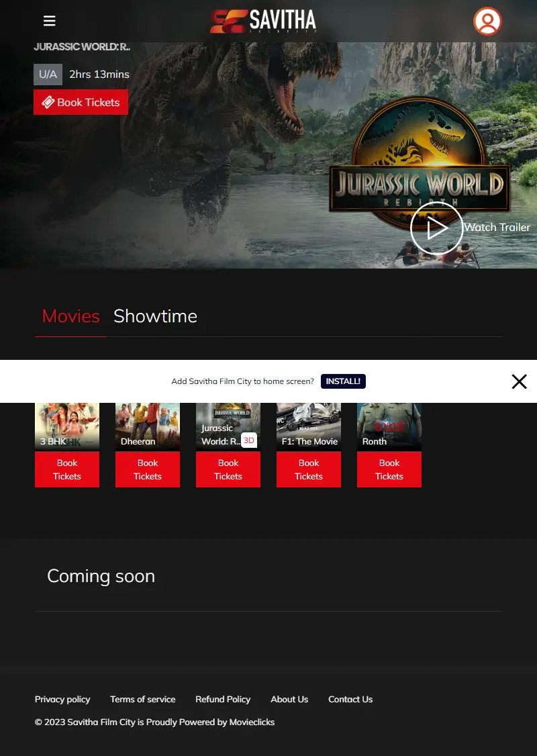Image resolution: width=537 pixels, height=756 pixels.
Task: Book tickets for F1: The Movie
Action: 309,469
